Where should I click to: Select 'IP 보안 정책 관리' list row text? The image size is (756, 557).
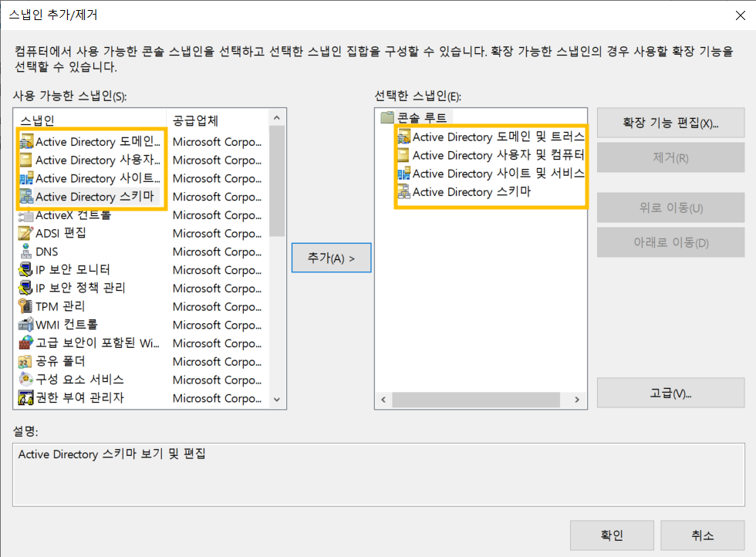point(80,289)
